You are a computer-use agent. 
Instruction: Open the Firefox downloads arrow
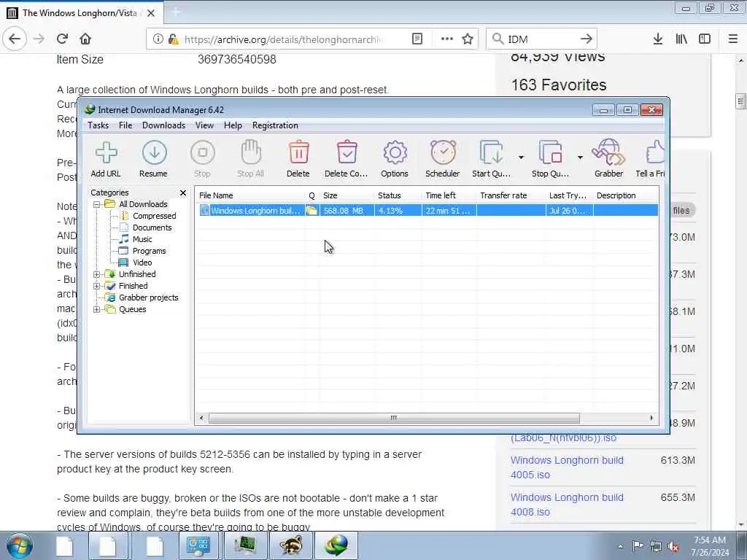[658, 39]
